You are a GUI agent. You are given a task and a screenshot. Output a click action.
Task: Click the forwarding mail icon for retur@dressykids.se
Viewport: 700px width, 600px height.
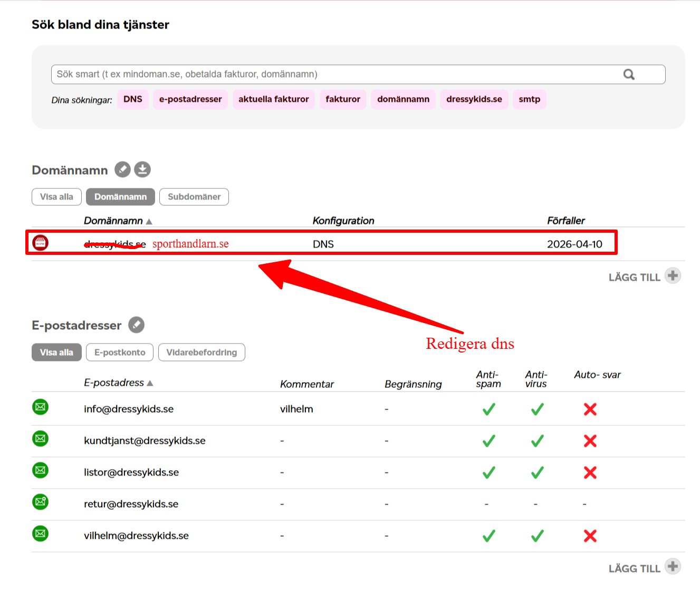tap(40, 502)
